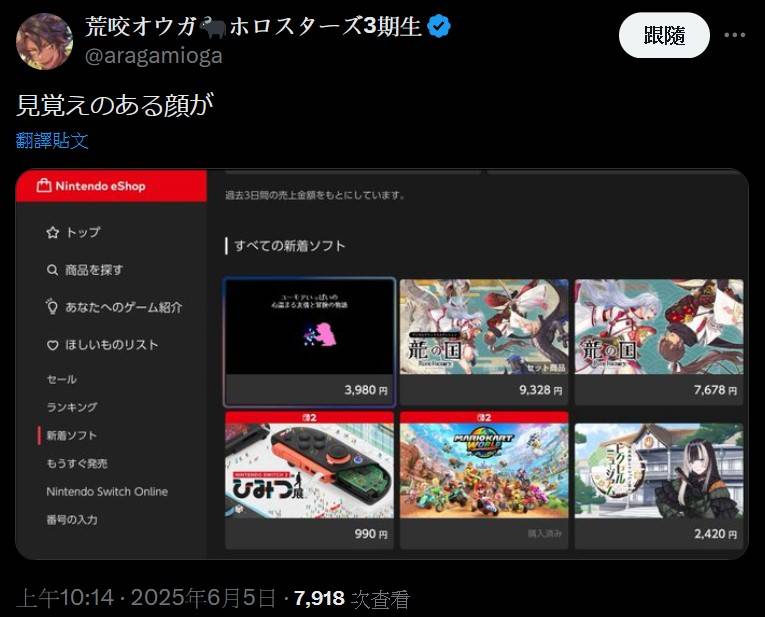The width and height of the screenshot is (765, 617).
Task: Open the 龍の国 set tile priced 9,328円
Action: pyautogui.click(x=484, y=342)
